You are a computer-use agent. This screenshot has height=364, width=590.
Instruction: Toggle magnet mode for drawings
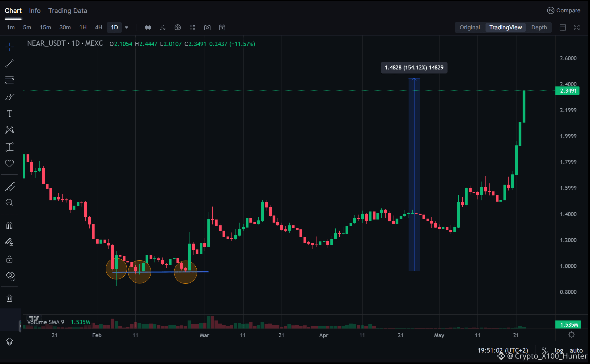10,225
